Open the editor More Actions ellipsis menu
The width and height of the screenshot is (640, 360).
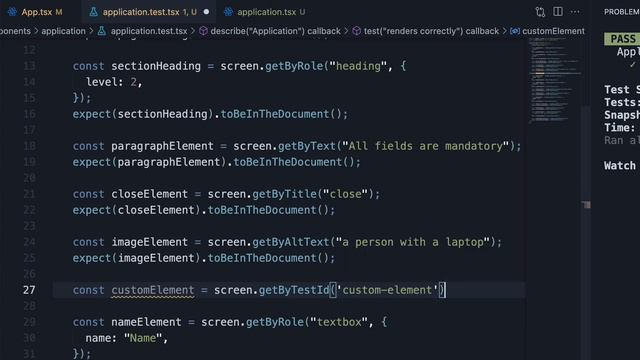tap(575, 12)
